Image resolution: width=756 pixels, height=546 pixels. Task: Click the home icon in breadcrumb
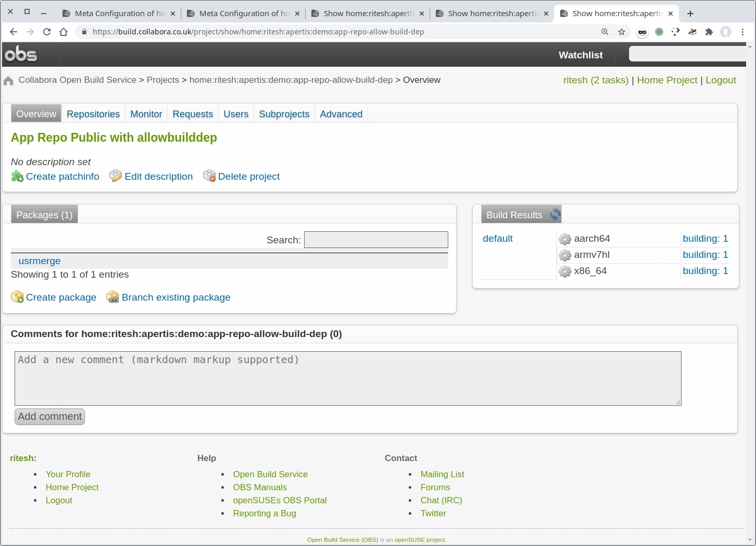(x=8, y=81)
